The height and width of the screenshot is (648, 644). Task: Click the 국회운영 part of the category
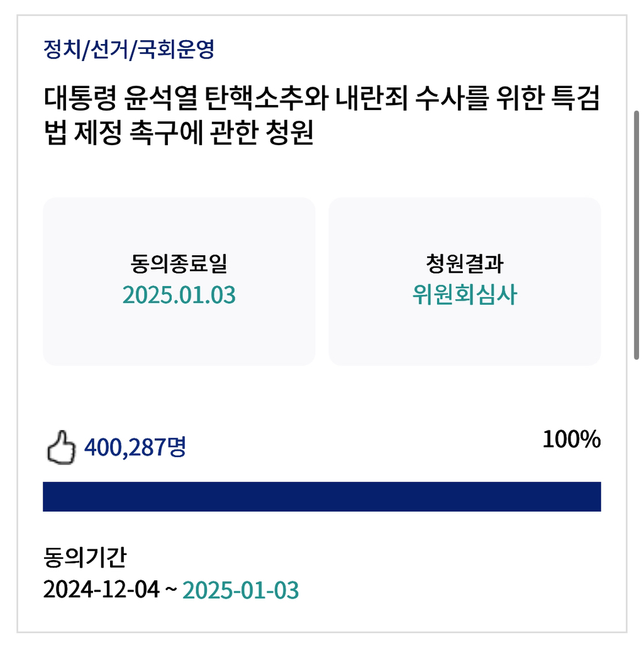point(176,50)
